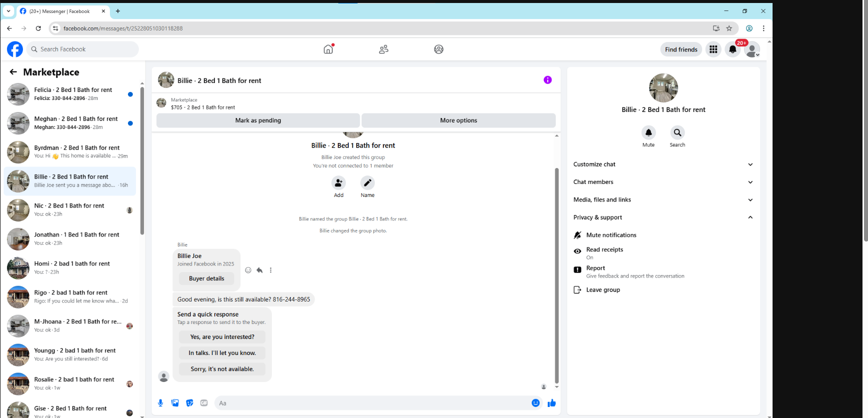
Task: Expand Media, files and links section
Action: point(663,199)
